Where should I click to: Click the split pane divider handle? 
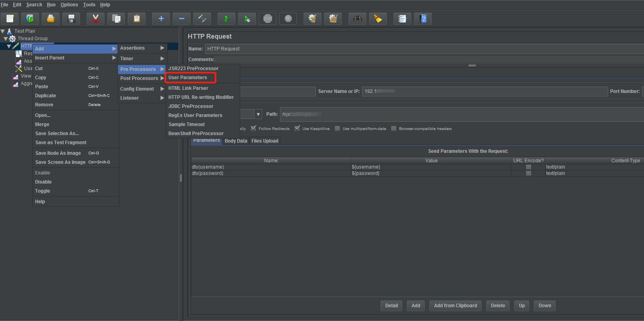tap(181, 178)
